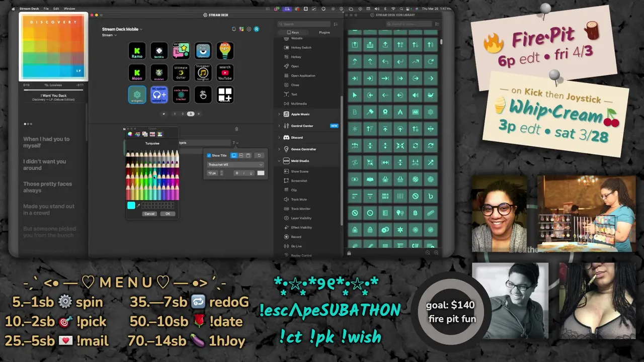Select the back light bulb key
The width and height of the screenshot is (644, 362).
point(225,51)
